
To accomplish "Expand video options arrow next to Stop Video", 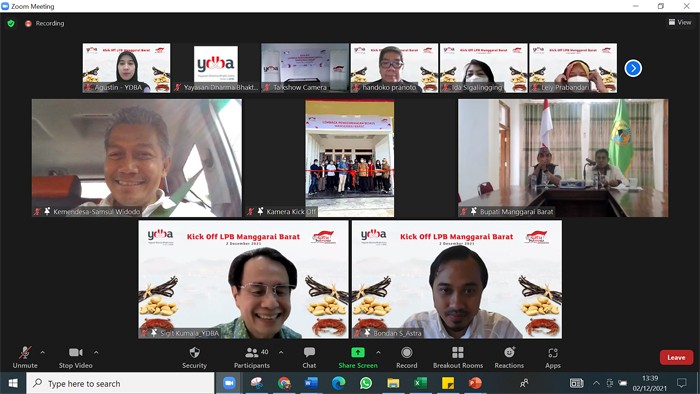I will click(x=96, y=353).
